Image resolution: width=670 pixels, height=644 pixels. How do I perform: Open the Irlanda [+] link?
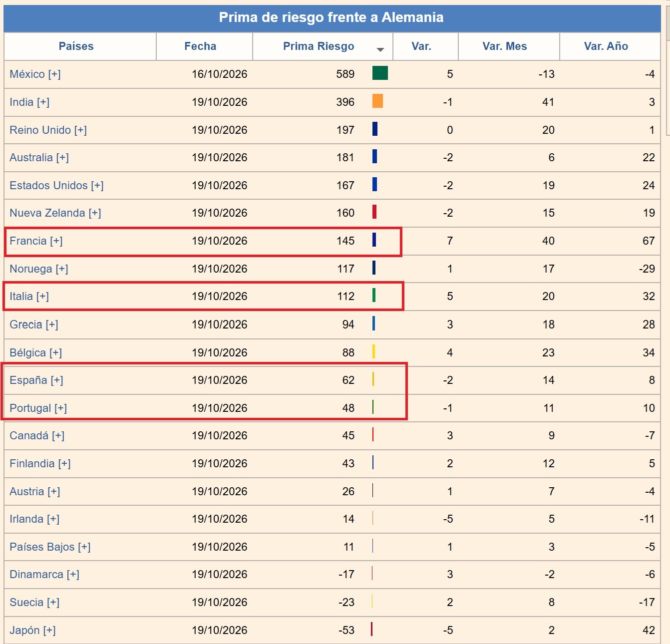tap(34, 519)
